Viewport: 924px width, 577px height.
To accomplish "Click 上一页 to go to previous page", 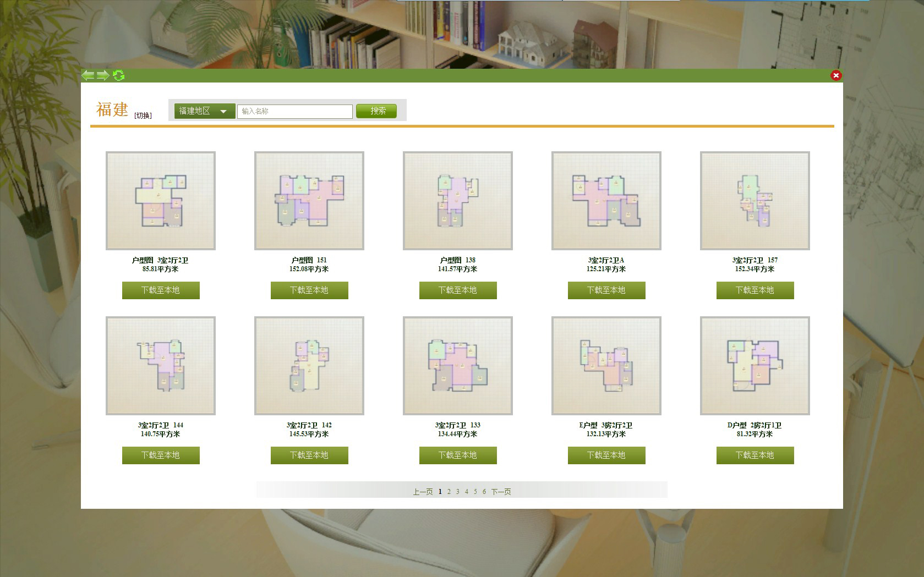I will (x=423, y=492).
